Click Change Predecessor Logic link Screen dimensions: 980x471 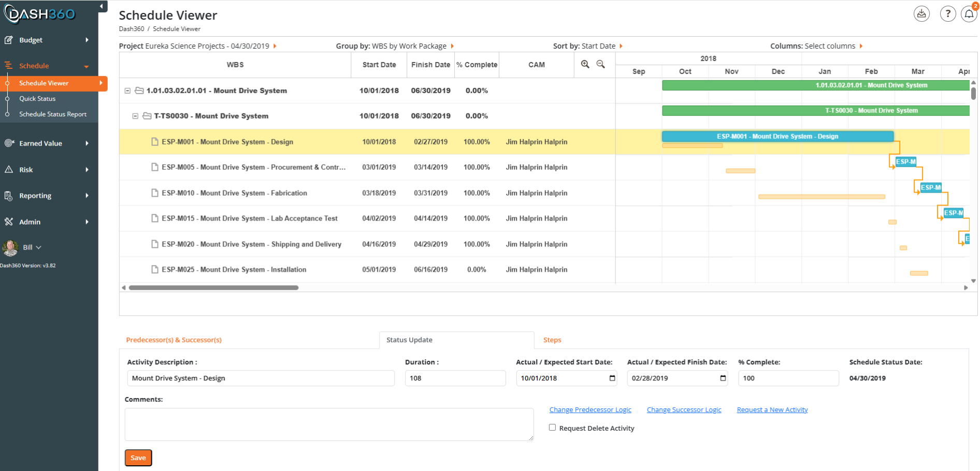(590, 410)
